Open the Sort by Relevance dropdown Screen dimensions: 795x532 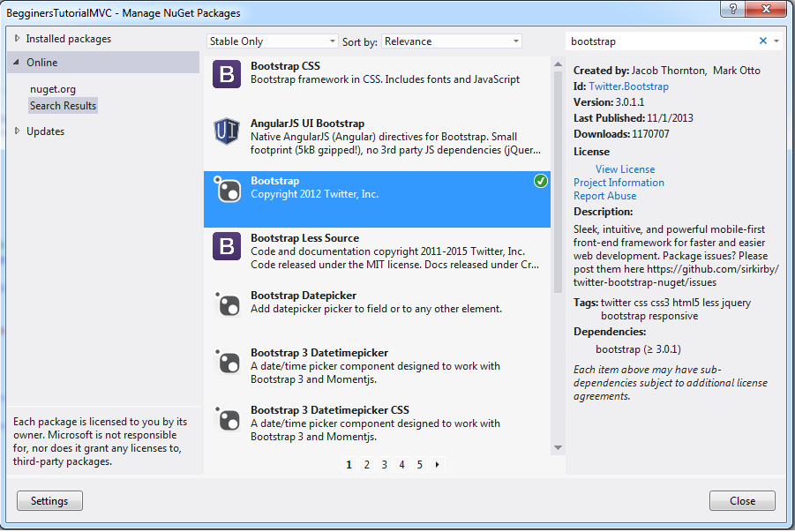pyautogui.click(x=452, y=41)
